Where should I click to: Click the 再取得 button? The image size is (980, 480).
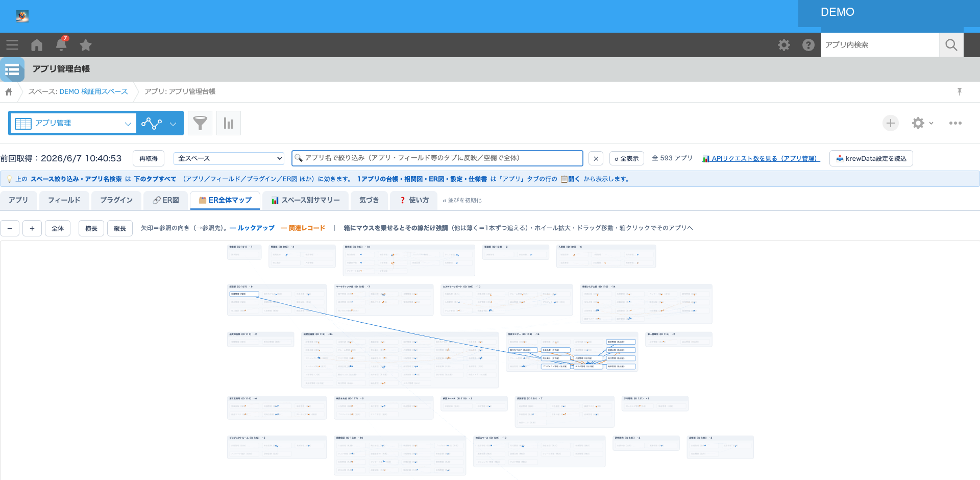tap(149, 158)
